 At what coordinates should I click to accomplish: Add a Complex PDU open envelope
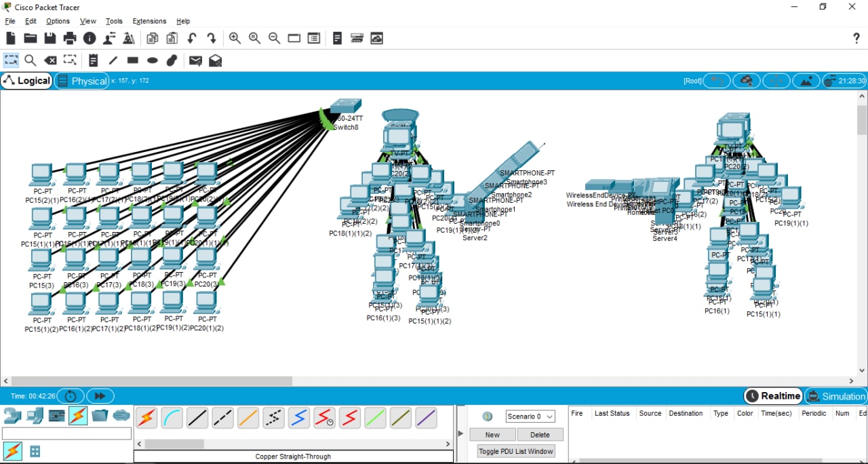215,60
